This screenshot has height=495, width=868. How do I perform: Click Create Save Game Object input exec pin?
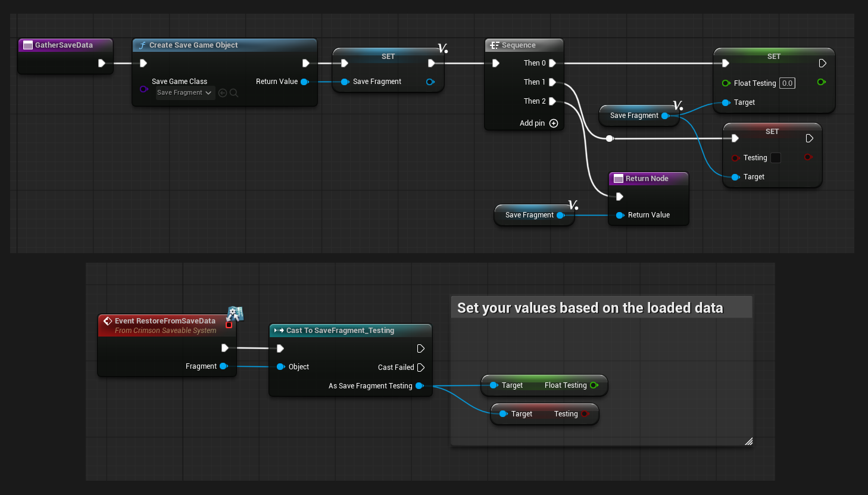pyautogui.click(x=143, y=63)
